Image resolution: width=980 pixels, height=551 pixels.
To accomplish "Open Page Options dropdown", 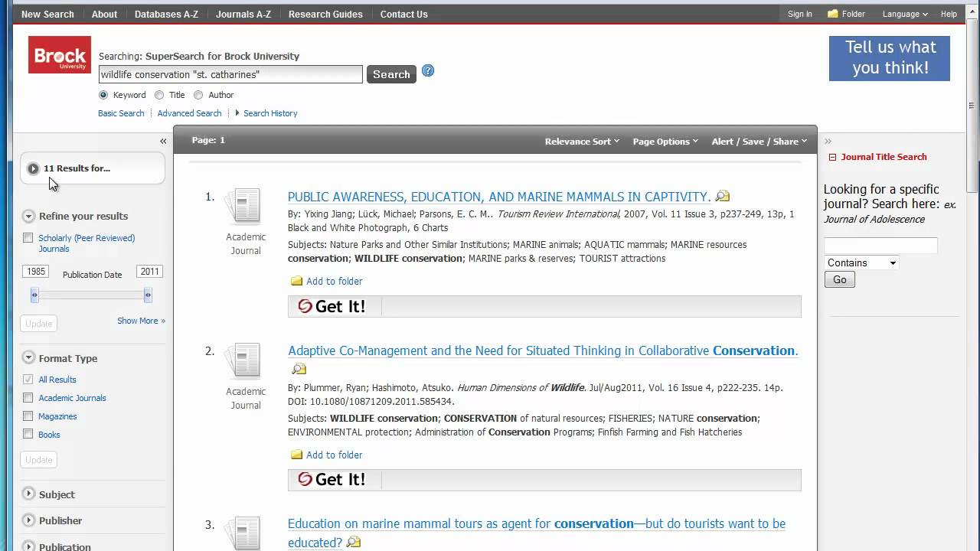I will click(x=665, y=142).
